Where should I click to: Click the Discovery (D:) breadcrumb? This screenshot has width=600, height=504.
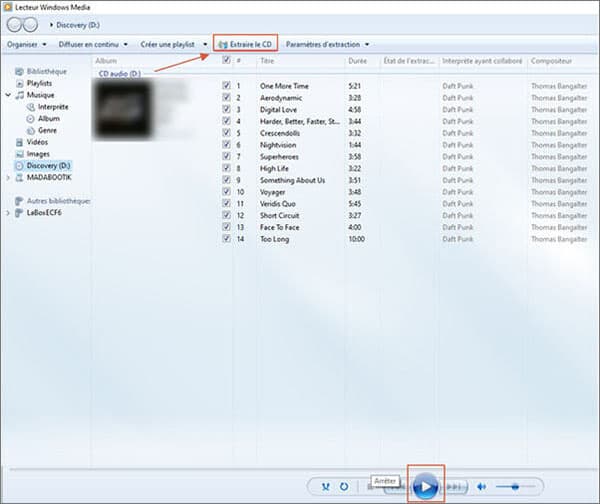coord(78,25)
